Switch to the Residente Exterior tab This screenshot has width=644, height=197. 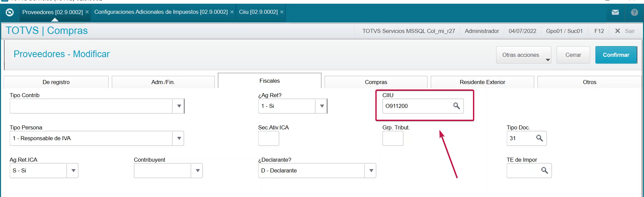[482, 82]
